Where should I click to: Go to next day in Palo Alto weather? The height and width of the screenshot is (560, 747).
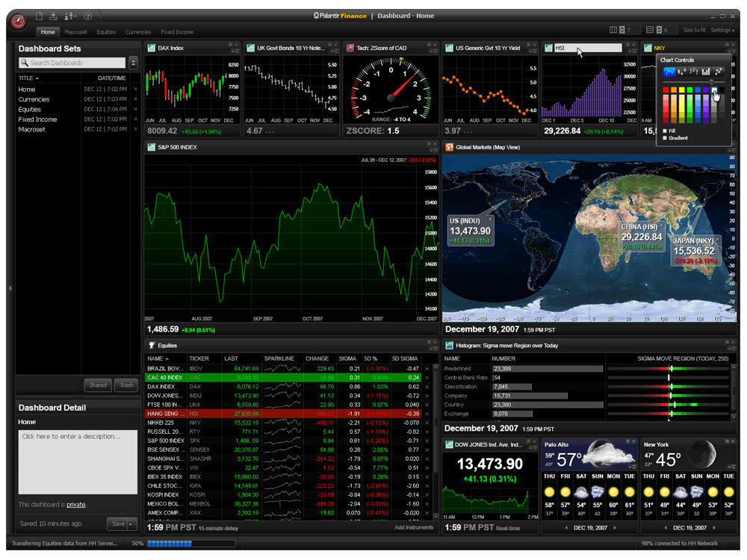click(615, 528)
